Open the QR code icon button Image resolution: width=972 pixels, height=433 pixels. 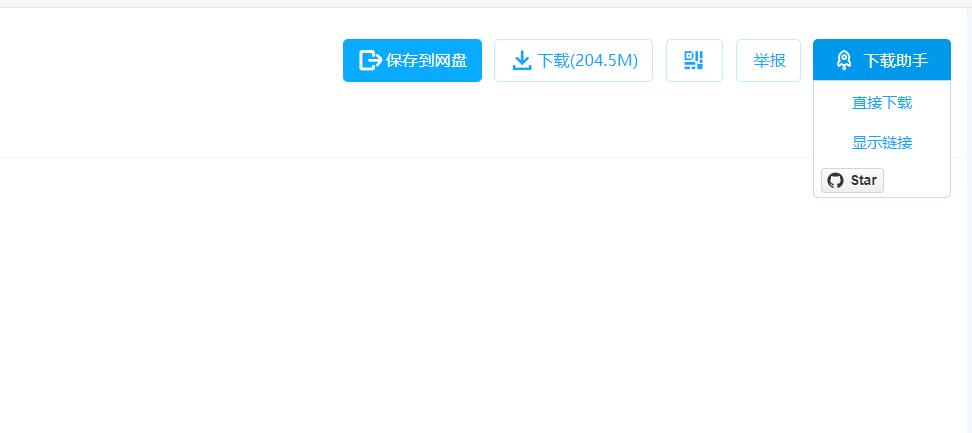point(694,60)
